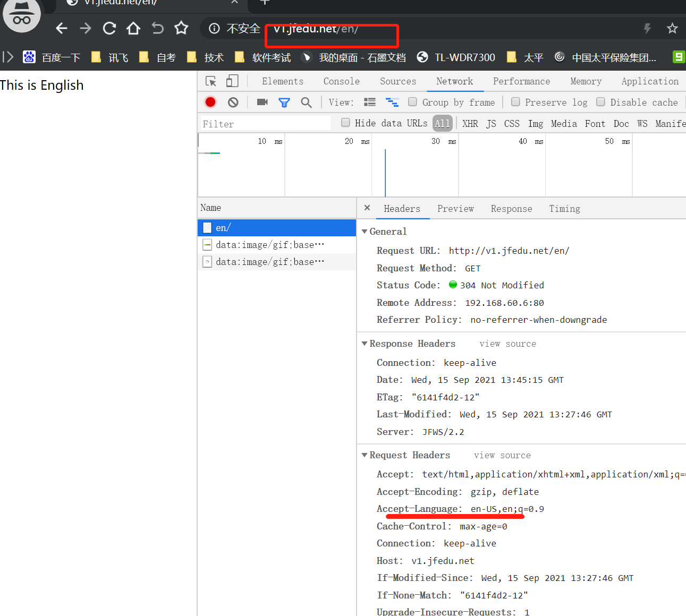Open the 中国太平保险集团 bookmark
686x616 pixels.
point(605,57)
